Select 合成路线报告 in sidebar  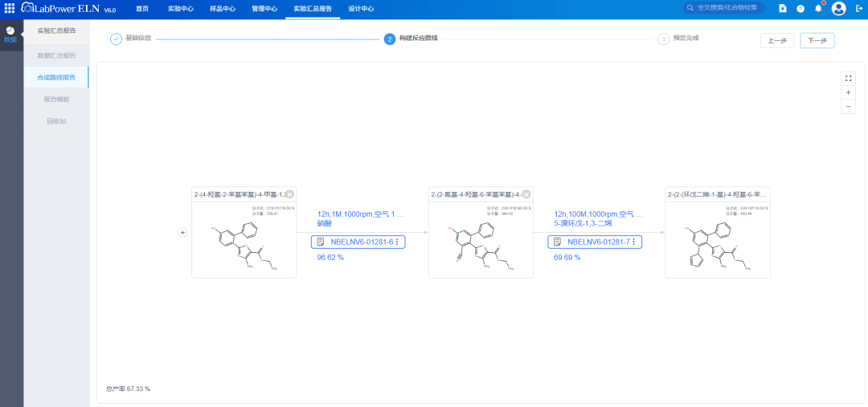pyautogui.click(x=56, y=77)
